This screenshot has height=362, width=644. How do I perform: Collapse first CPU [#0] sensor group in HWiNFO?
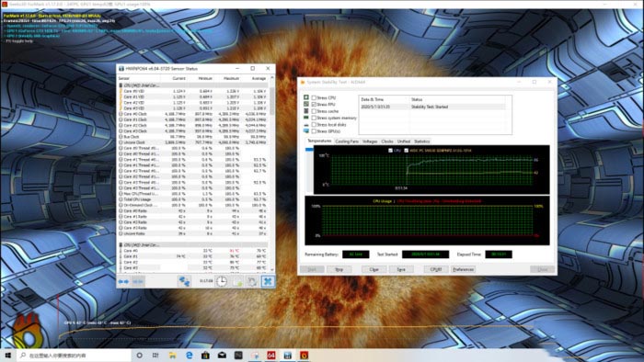tap(121, 85)
